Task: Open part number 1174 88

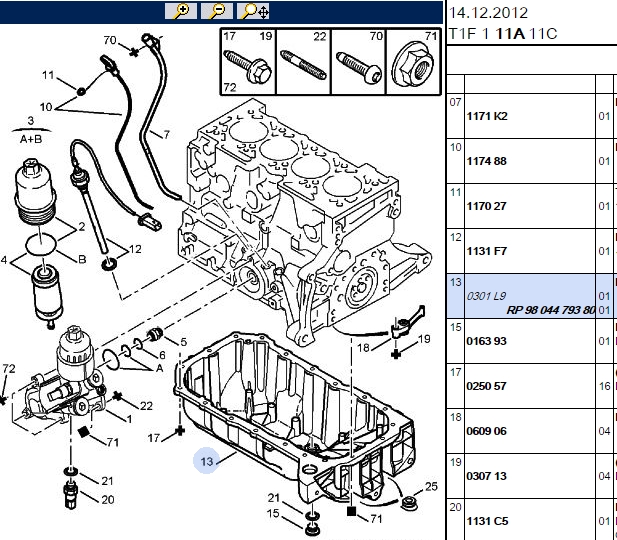Action: [x=486, y=161]
